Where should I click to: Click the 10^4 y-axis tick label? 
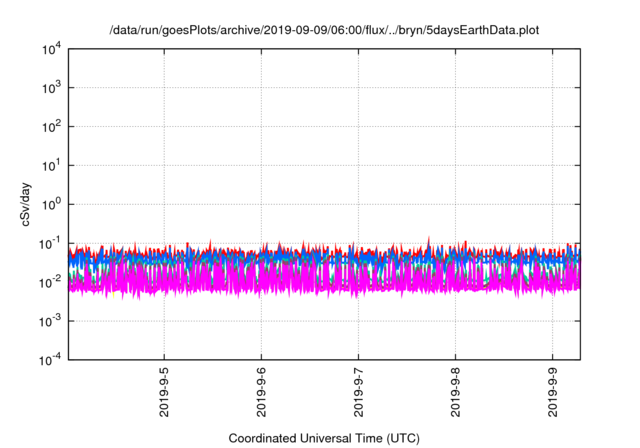[x=51, y=49]
